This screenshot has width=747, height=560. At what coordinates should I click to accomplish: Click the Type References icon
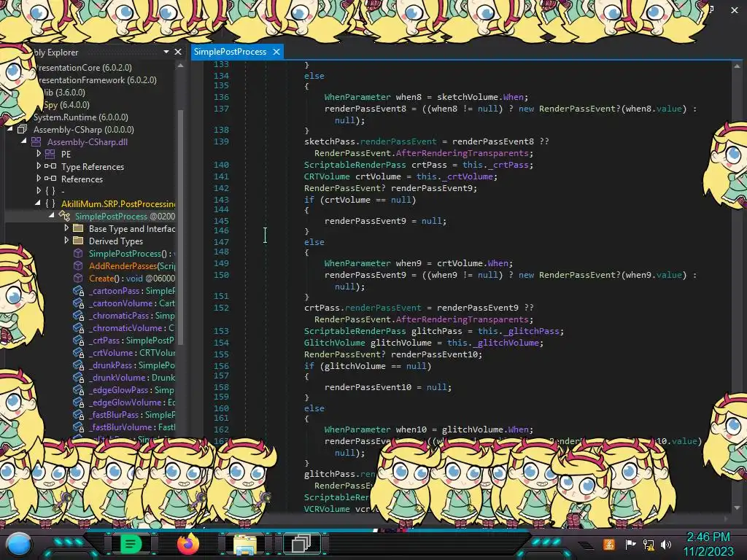(50, 167)
